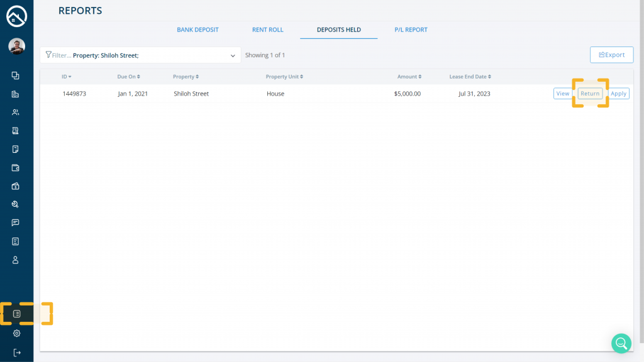Viewport: 644px width, 362px height.
Task: Click the wallet icon in sidebar
Action: click(x=16, y=168)
